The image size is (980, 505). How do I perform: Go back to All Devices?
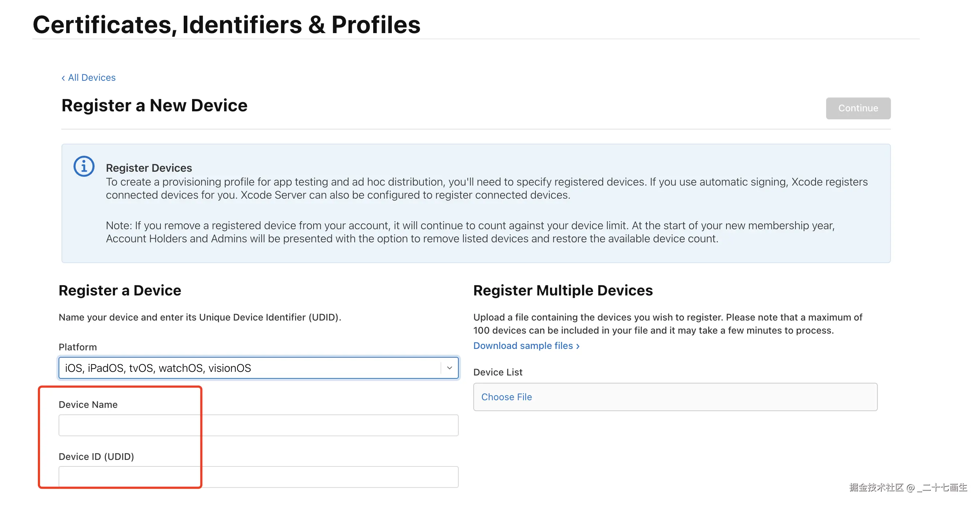[89, 77]
